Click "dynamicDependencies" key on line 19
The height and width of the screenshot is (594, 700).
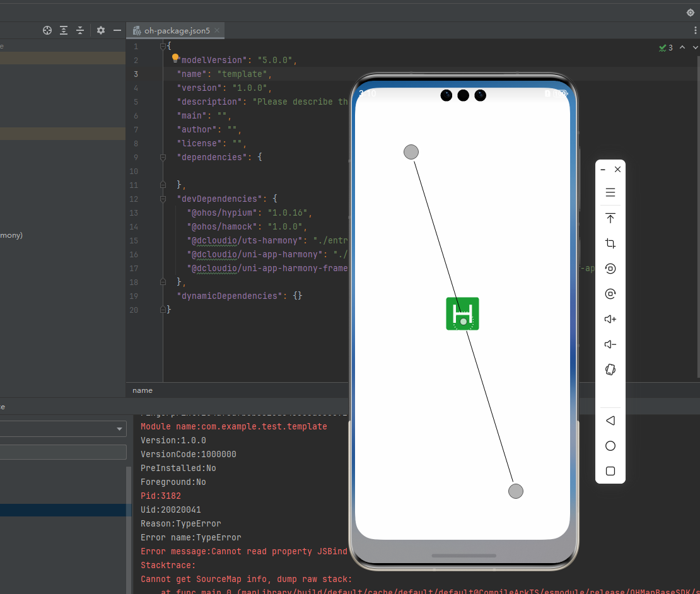tap(230, 296)
